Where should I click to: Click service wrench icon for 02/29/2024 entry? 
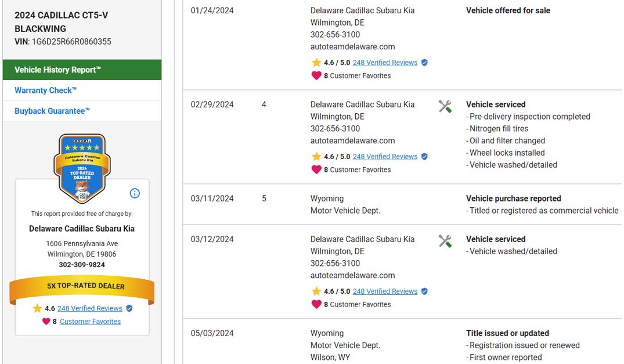tap(445, 106)
